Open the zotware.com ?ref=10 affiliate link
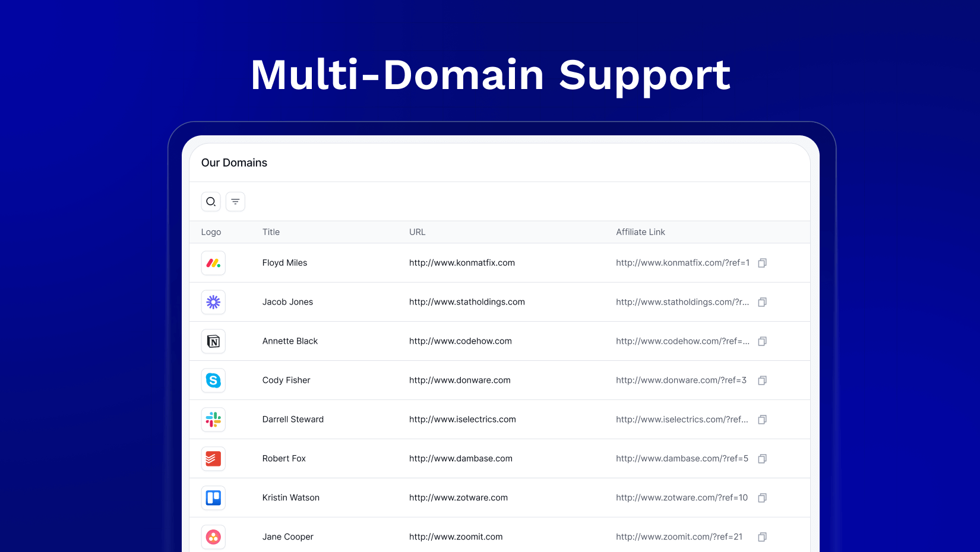 click(681, 498)
